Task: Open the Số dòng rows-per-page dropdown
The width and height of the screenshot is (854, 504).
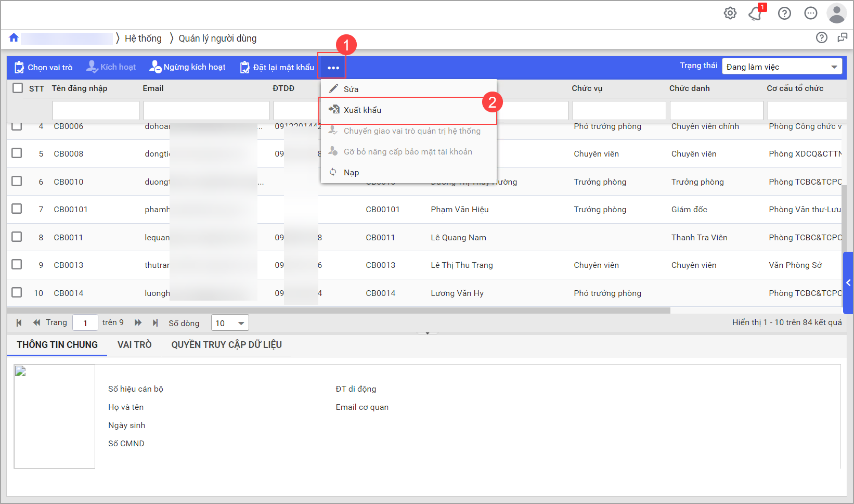Action: [x=230, y=323]
